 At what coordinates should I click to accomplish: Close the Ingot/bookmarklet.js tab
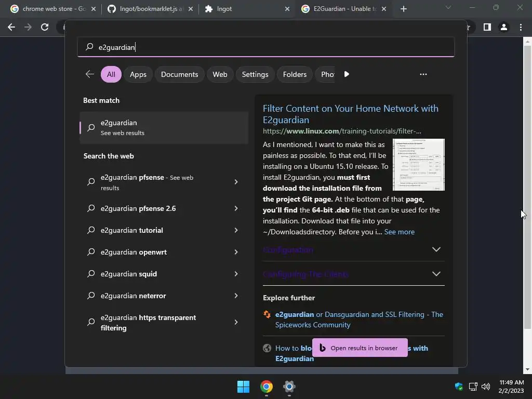(x=191, y=9)
